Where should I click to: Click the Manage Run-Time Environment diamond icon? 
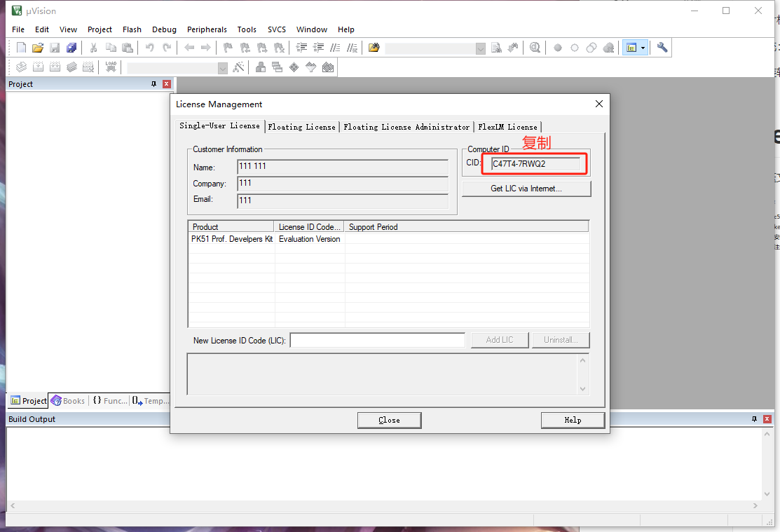pos(294,67)
